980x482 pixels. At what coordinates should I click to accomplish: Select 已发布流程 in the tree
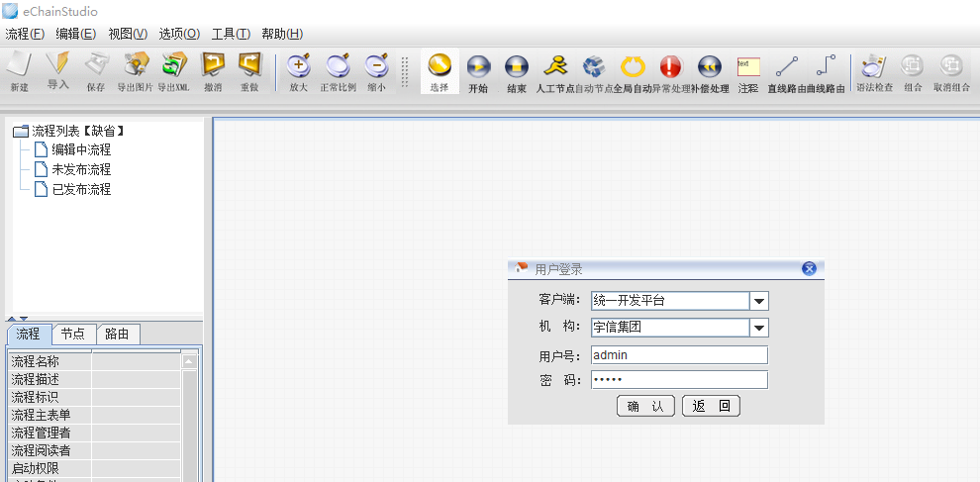pos(81,189)
